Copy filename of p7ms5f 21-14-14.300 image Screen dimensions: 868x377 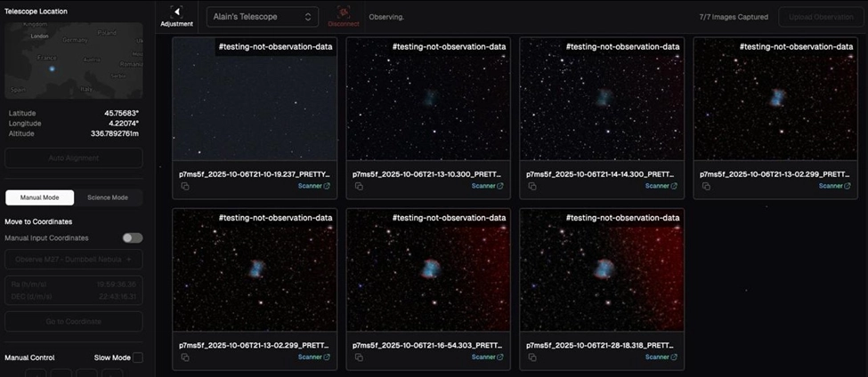tap(532, 187)
